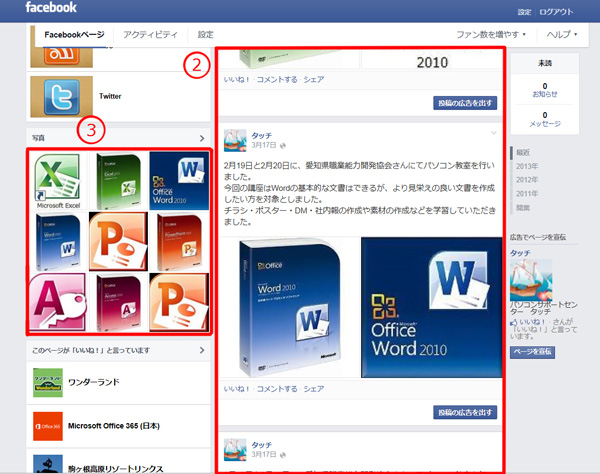
Task: Open the Twitter app icon
Action: point(62,96)
